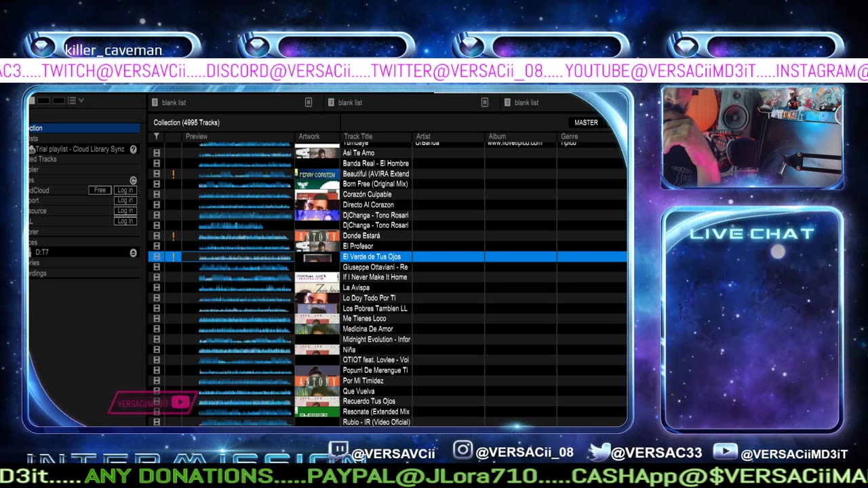This screenshot has width=868, height=488.
Task: Select track Recuerdo Tus Ojos
Action: click(369, 401)
